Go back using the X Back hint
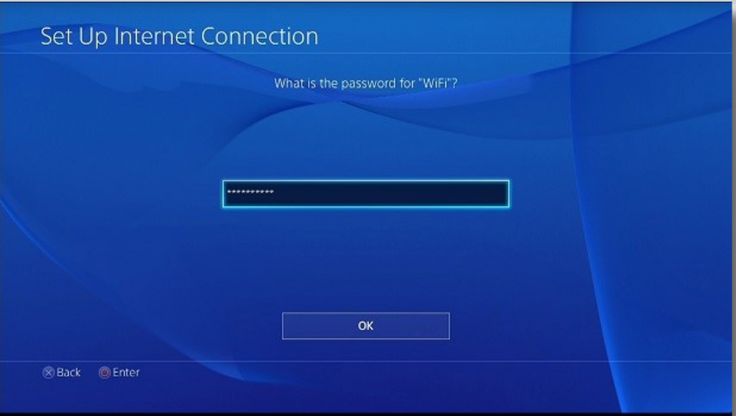Screen dimensions: 736x416 tap(61, 372)
